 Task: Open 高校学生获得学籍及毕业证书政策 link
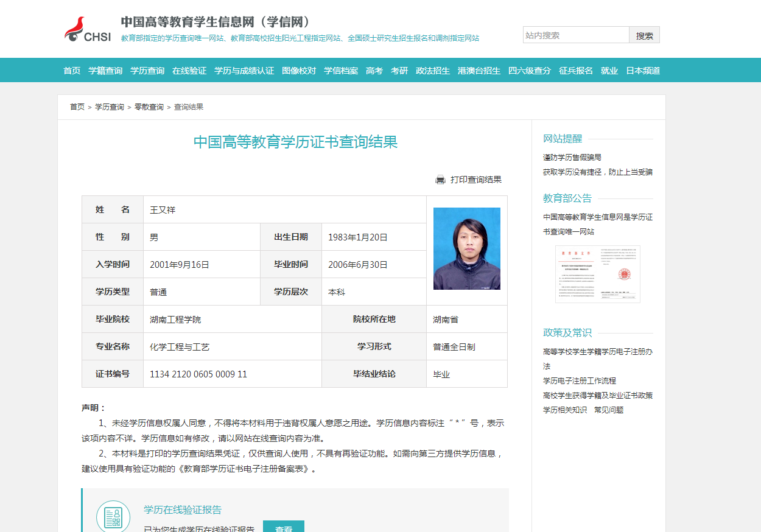[x=598, y=396]
